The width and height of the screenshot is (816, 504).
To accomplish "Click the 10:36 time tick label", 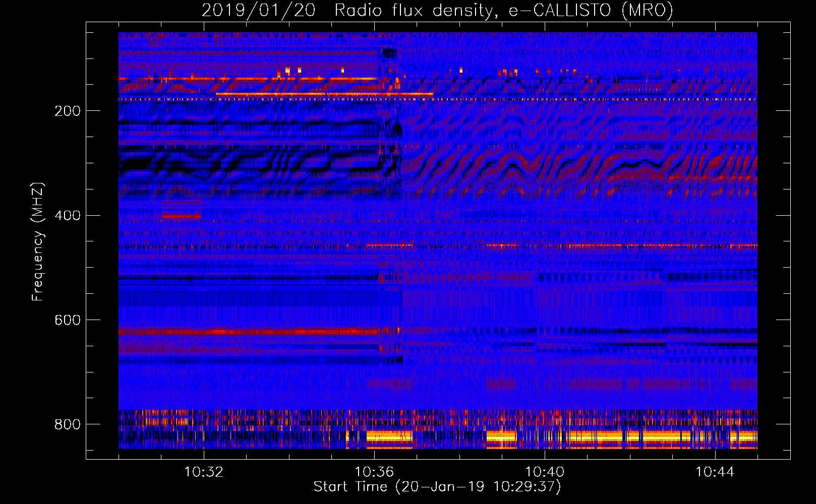I will tap(374, 472).
